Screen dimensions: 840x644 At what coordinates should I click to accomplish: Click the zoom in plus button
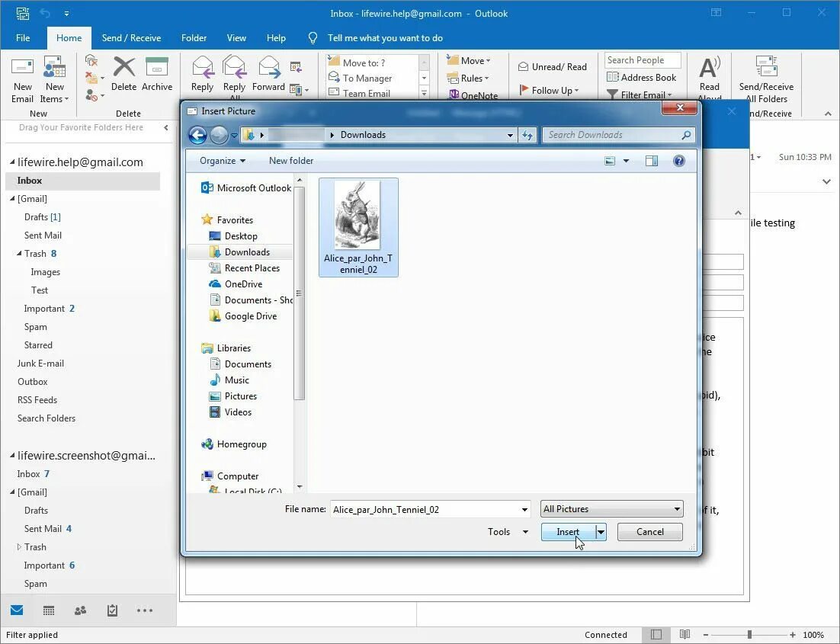click(x=792, y=635)
